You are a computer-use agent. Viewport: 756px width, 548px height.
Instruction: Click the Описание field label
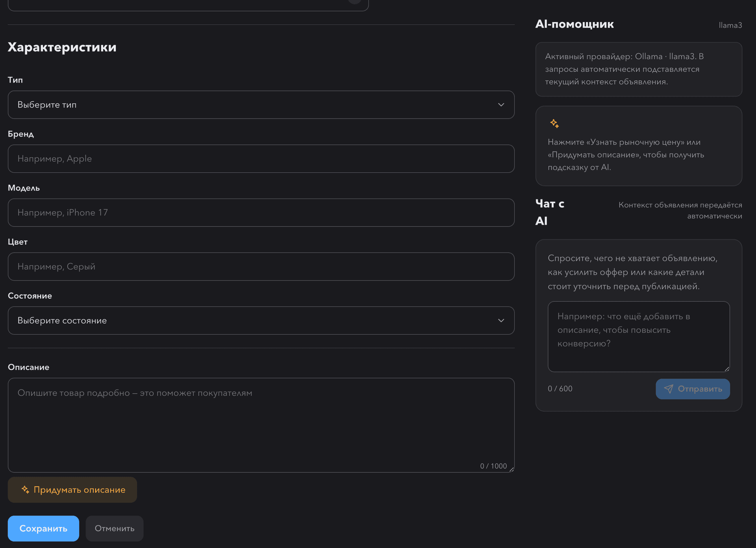coord(29,367)
